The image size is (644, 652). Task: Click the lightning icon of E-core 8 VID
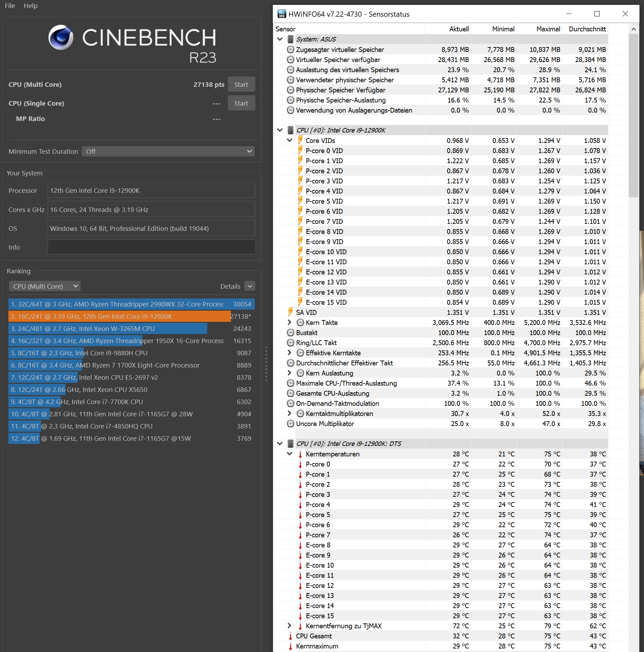click(300, 231)
